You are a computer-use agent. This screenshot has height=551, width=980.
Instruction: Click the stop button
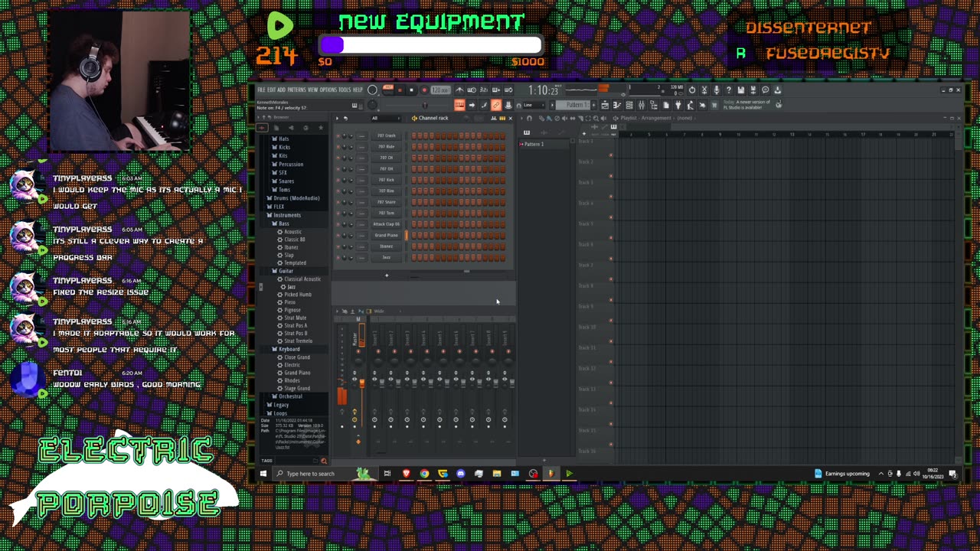tap(411, 90)
